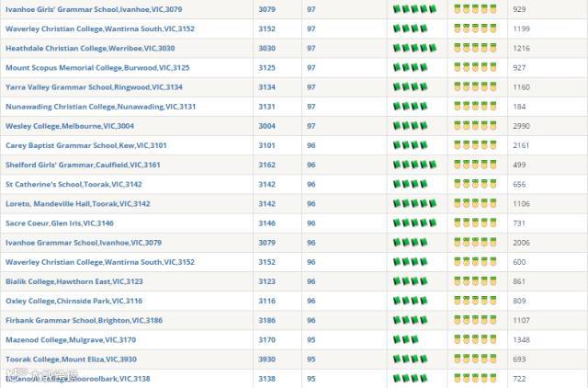Click green flag rating in Wesley College row
The image size is (588, 388).
411,126
